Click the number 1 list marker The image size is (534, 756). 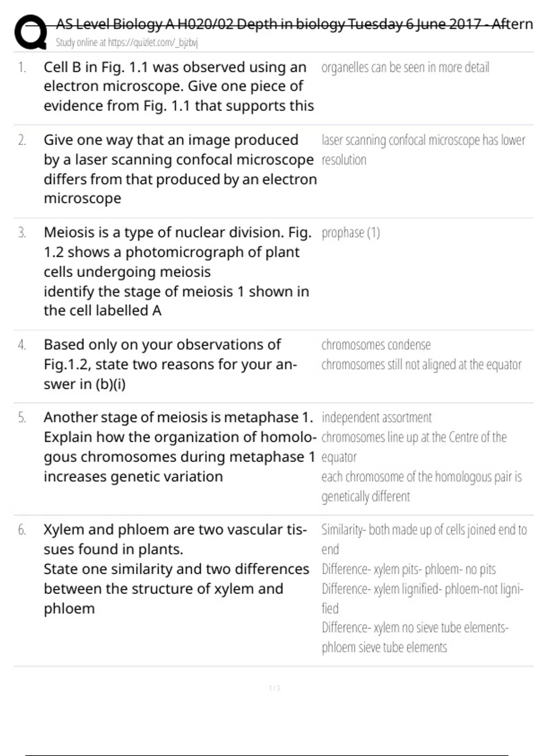pos(22,68)
